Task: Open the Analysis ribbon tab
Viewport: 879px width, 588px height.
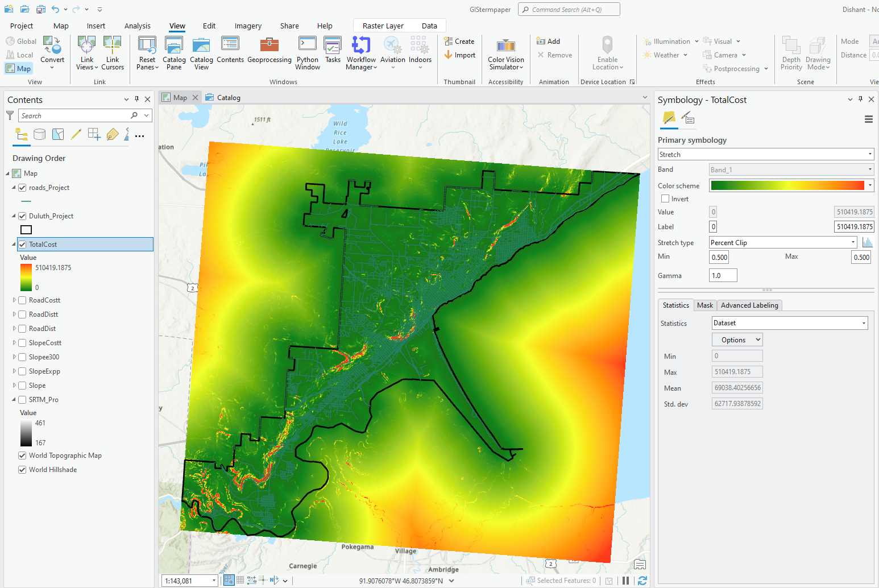Action: [138, 26]
